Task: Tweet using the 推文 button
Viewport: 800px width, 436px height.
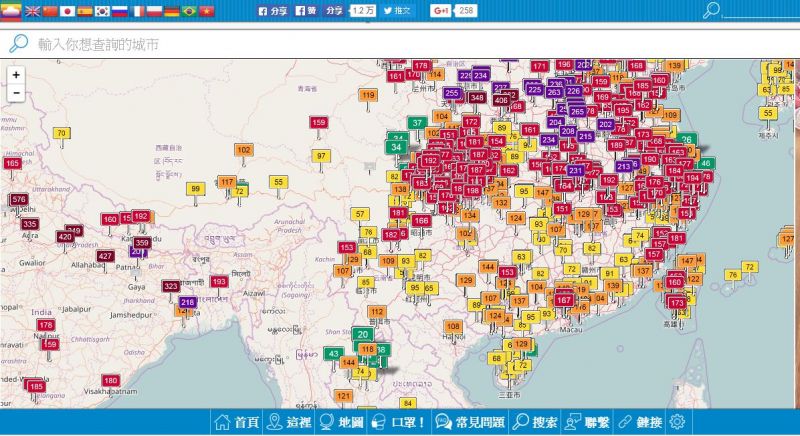Action: tap(397, 11)
